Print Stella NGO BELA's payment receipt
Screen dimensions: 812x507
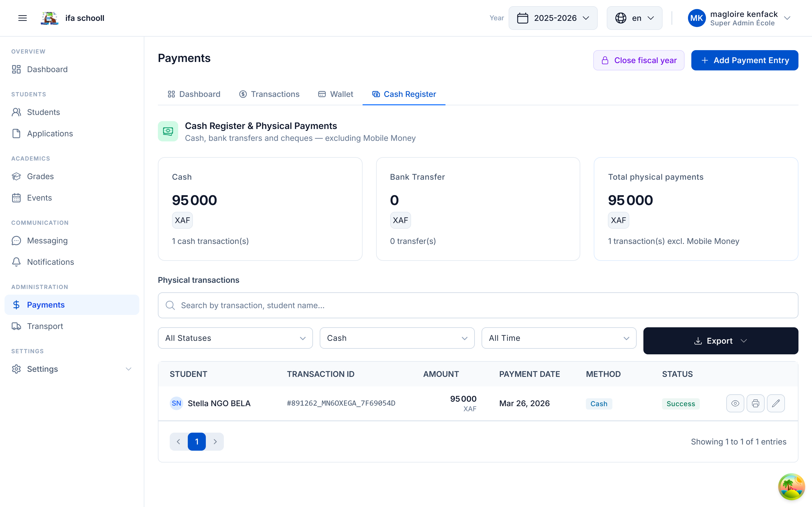(756, 403)
